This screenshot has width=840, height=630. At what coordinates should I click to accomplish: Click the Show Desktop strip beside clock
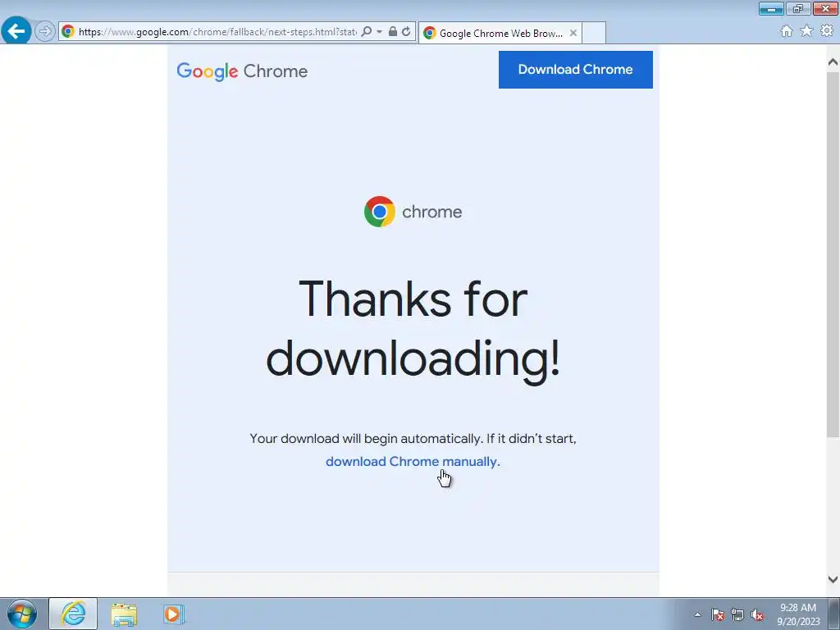tap(833, 614)
